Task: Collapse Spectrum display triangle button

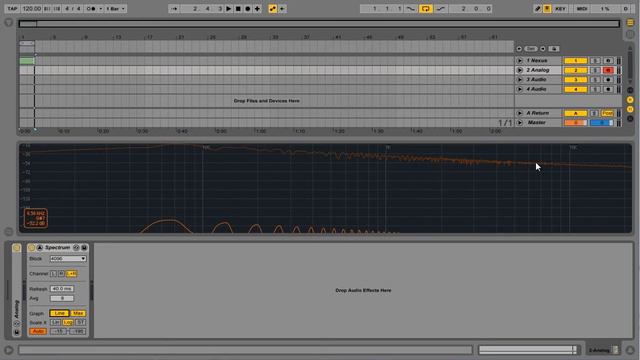Action: [x=40, y=248]
